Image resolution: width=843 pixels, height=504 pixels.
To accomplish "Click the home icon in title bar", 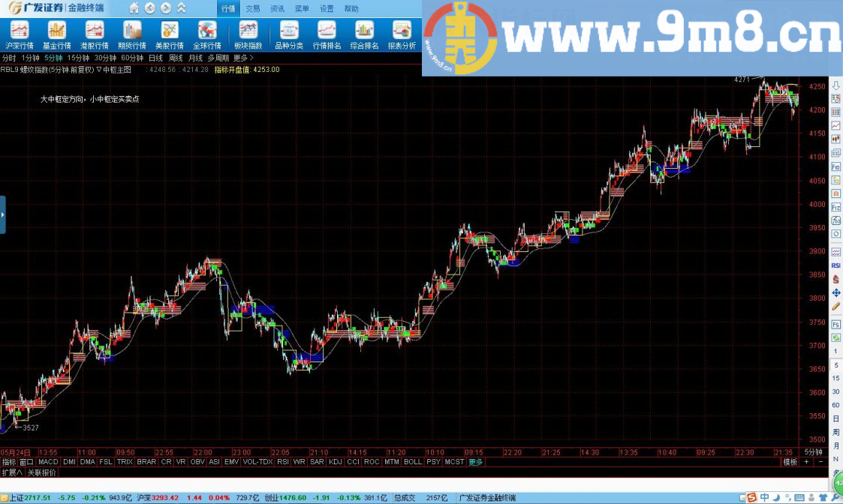I will coord(134,8).
